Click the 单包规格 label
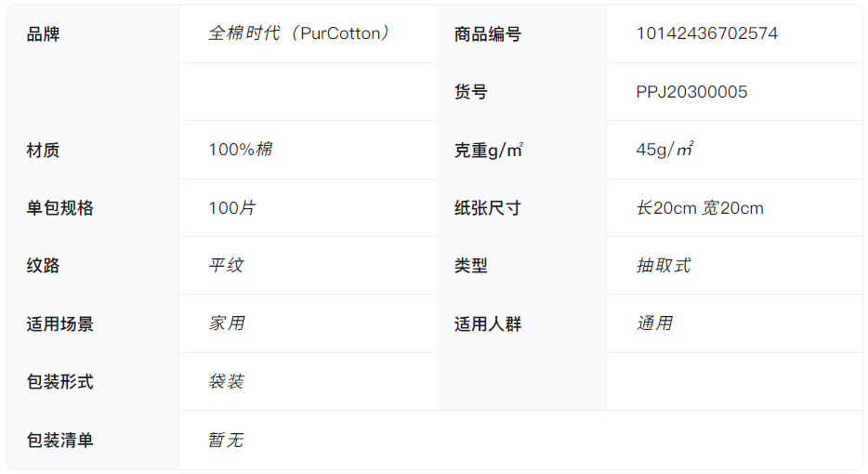This screenshot has height=474, width=868. tap(60, 208)
